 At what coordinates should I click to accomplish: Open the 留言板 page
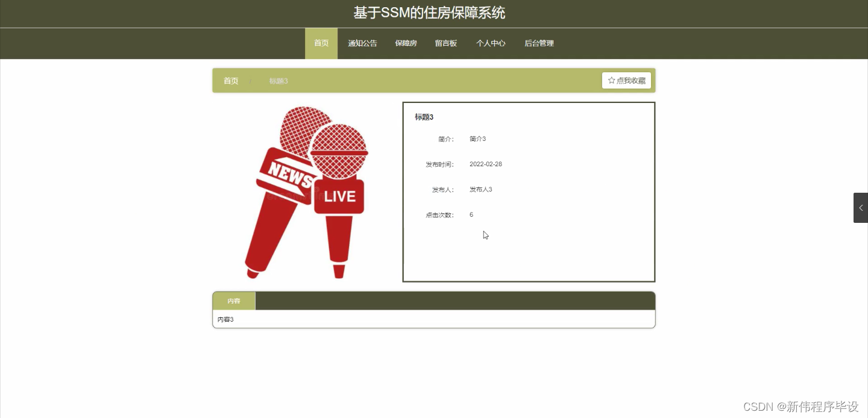[446, 43]
